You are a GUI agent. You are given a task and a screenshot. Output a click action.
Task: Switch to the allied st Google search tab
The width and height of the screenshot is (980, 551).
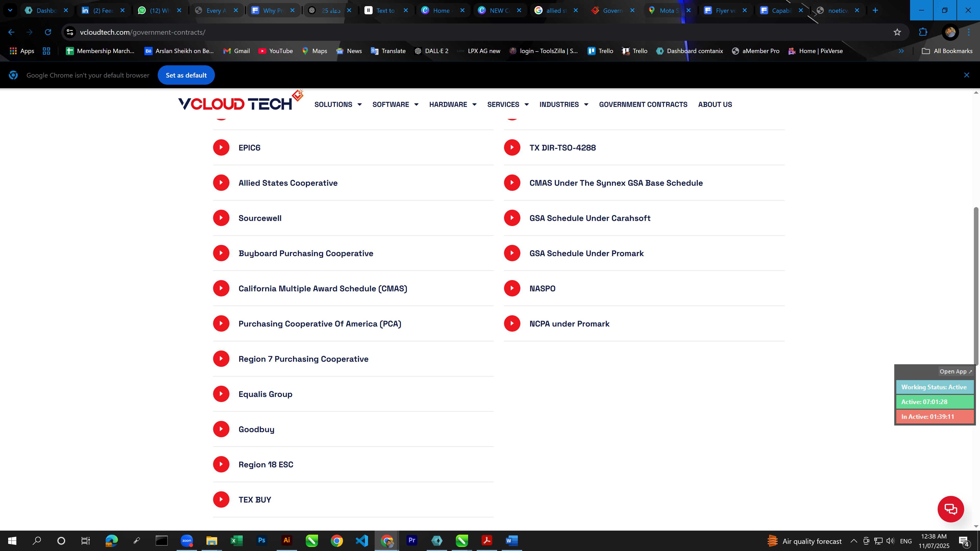click(x=556, y=10)
